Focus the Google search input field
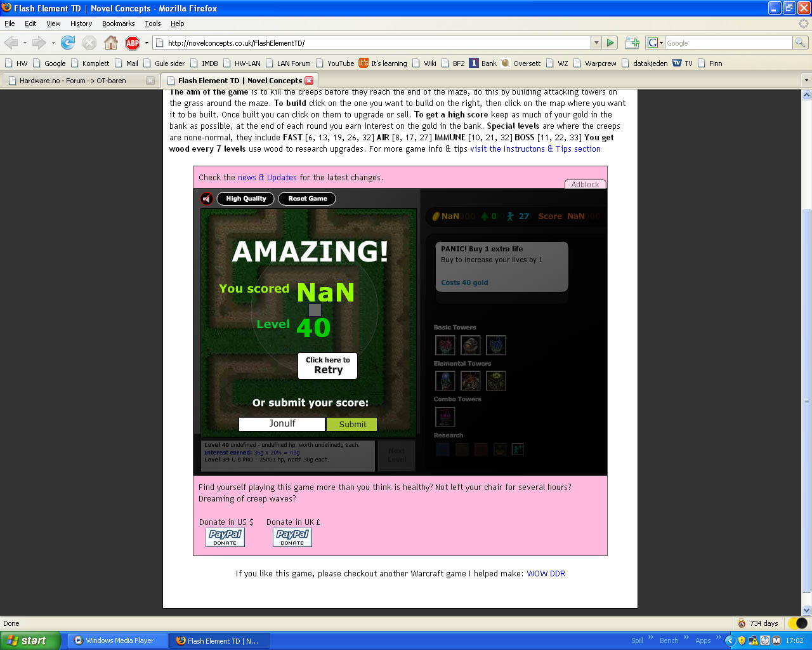This screenshot has width=812, height=650. (728, 43)
